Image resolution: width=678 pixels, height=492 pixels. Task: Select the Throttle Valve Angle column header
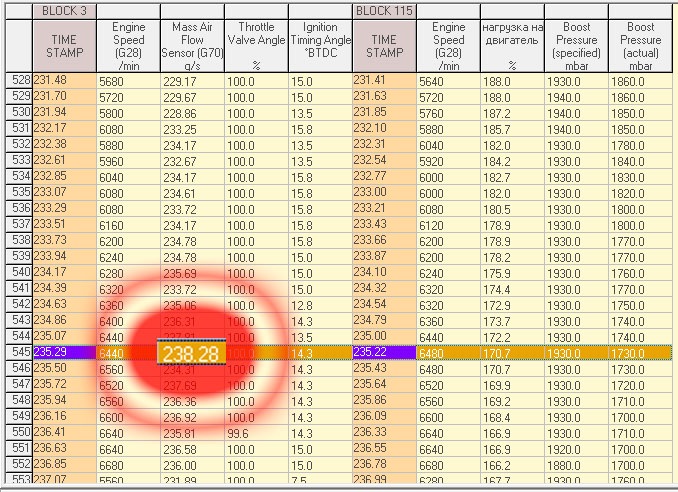click(256, 46)
